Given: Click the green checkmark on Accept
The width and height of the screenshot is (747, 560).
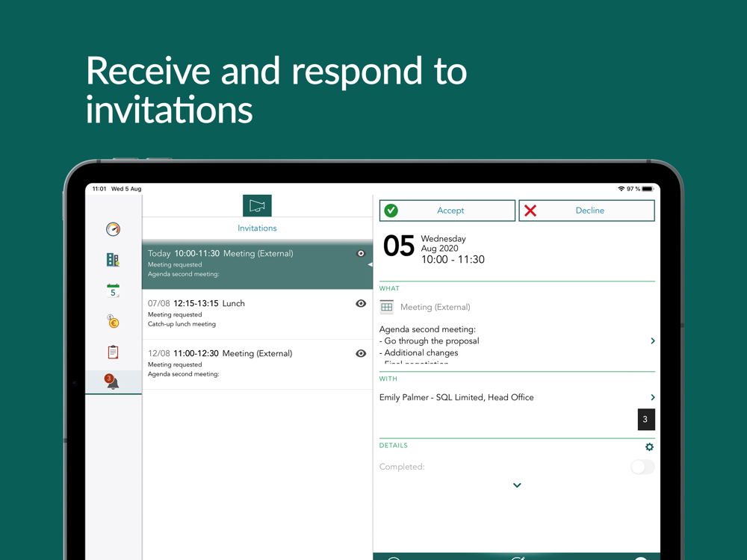Looking at the screenshot, I should 391,211.
